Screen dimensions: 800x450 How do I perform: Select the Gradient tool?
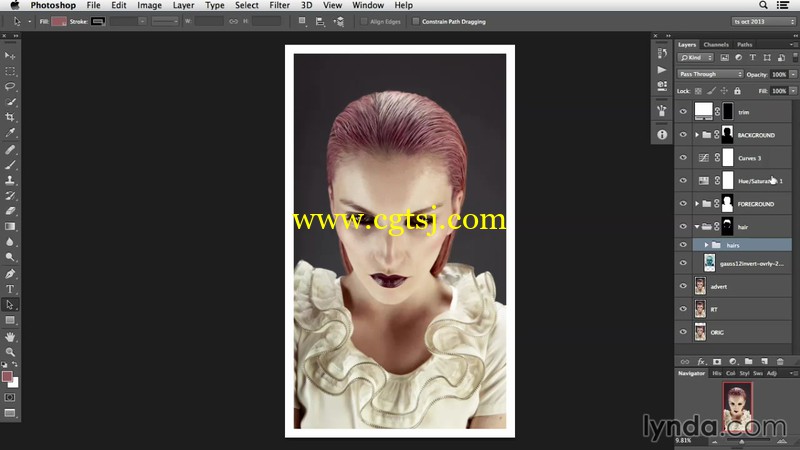click(x=10, y=226)
